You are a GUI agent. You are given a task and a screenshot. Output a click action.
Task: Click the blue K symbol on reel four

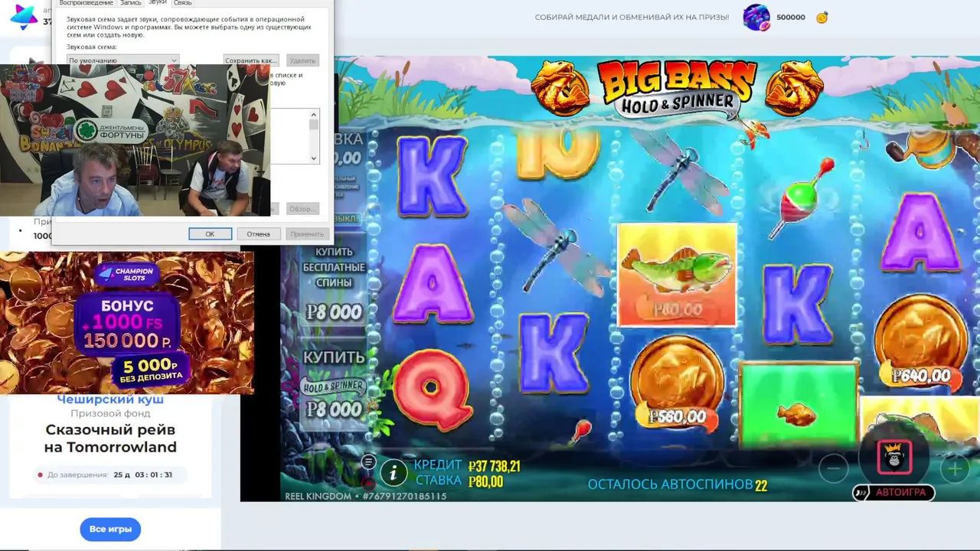[x=798, y=305]
